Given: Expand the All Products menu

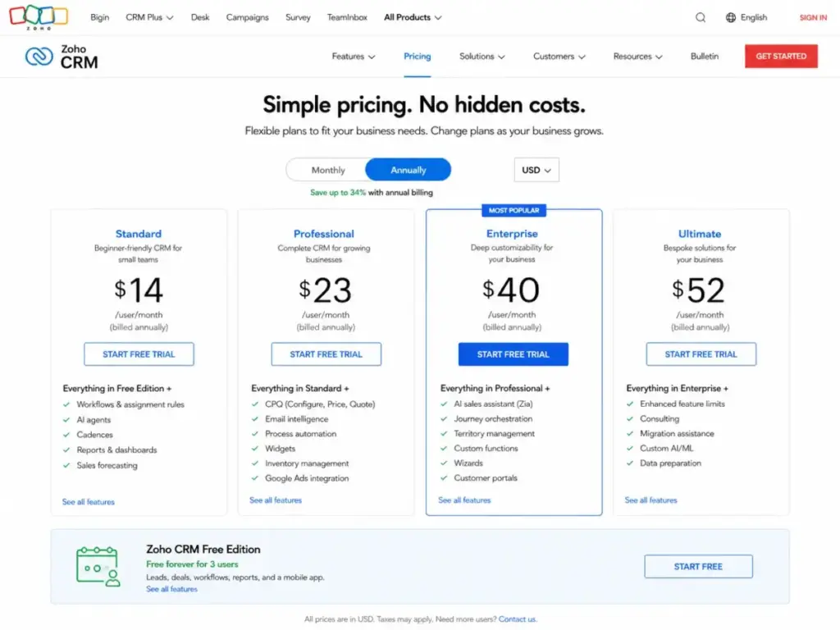Looking at the screenshot, I should point(413,17).
